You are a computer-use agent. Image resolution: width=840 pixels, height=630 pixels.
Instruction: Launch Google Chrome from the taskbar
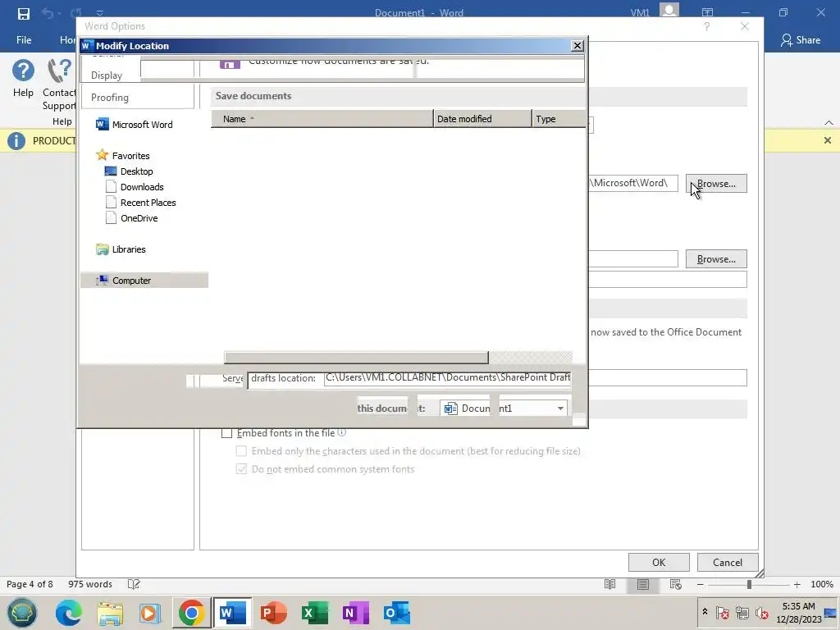tap(191, 613)
